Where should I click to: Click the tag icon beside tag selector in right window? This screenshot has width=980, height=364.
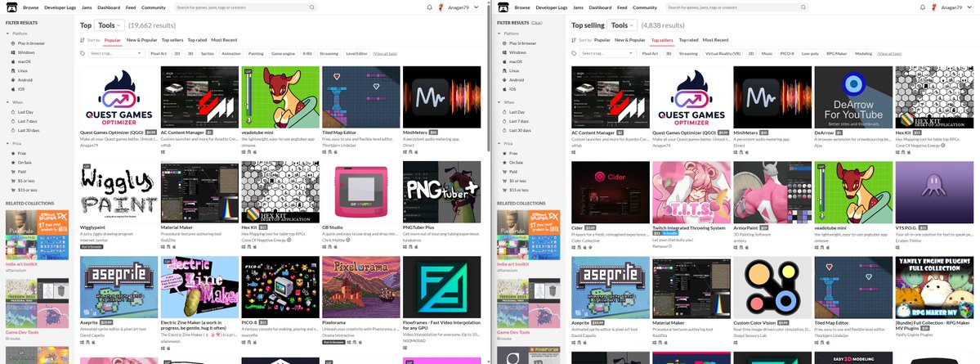coord(574,54)
